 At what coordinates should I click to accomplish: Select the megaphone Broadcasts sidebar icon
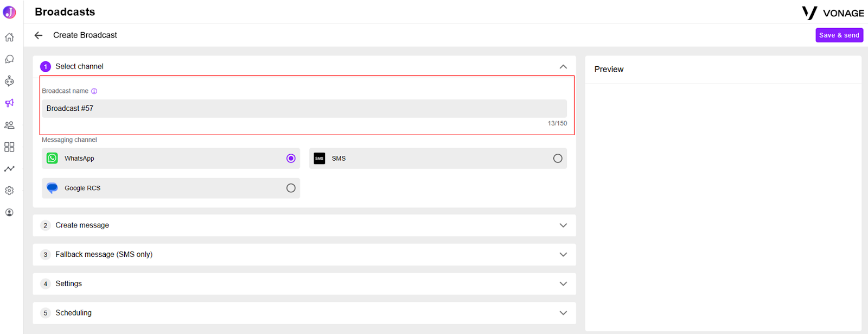(9, 103)
